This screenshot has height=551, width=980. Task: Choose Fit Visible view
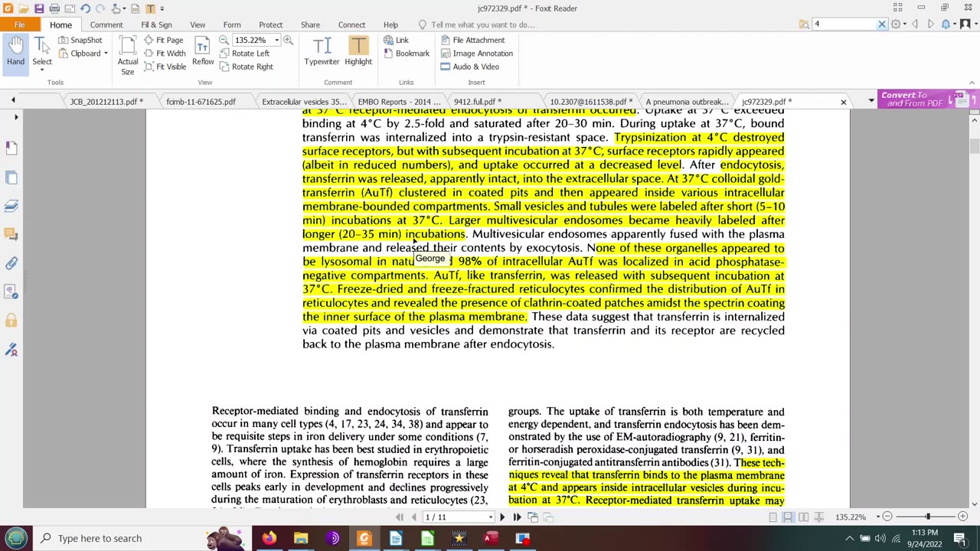[x=165, y=67]
